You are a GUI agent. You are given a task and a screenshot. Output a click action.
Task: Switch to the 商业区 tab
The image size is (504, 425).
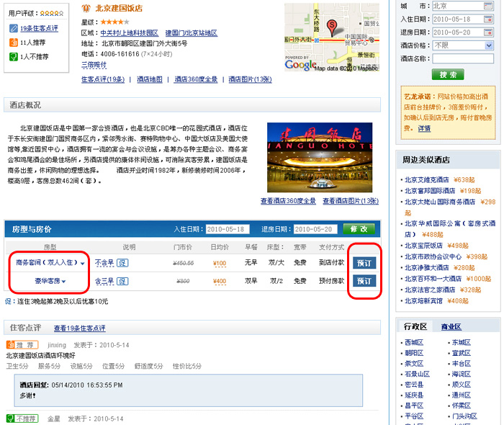451,326
